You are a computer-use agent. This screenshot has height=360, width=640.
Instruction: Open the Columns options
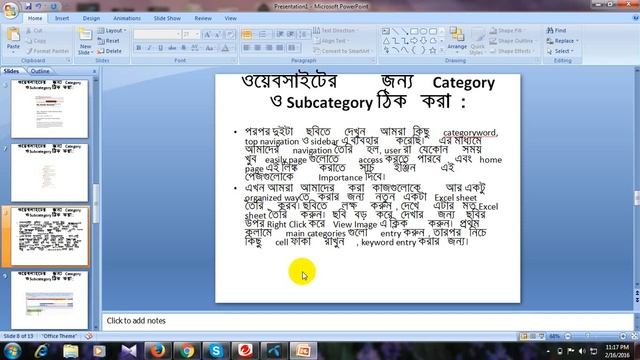[293, 48]
